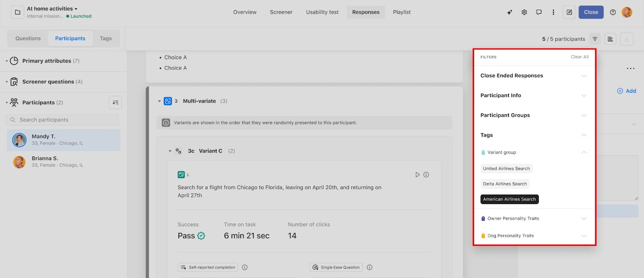
Task: Toggle the United Airlines Search tag filter
Action: click(506, 169)
